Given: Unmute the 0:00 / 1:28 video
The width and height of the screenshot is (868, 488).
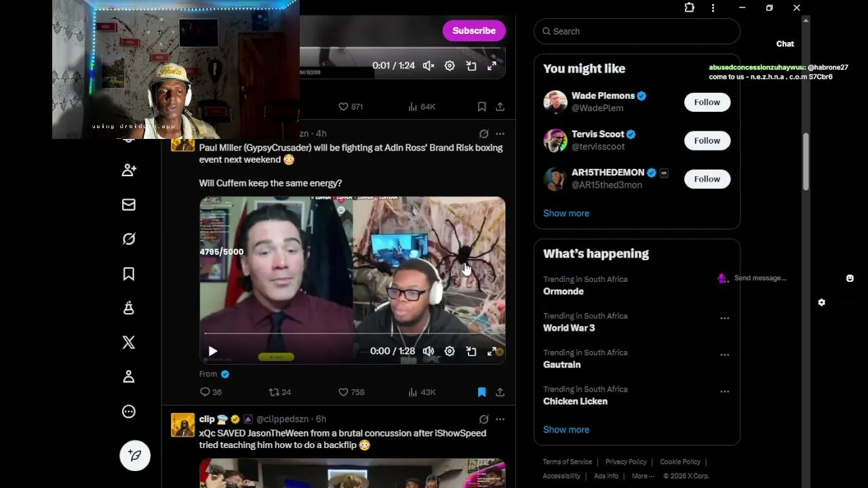Looking at the screenshot, I should pos(429,351).
